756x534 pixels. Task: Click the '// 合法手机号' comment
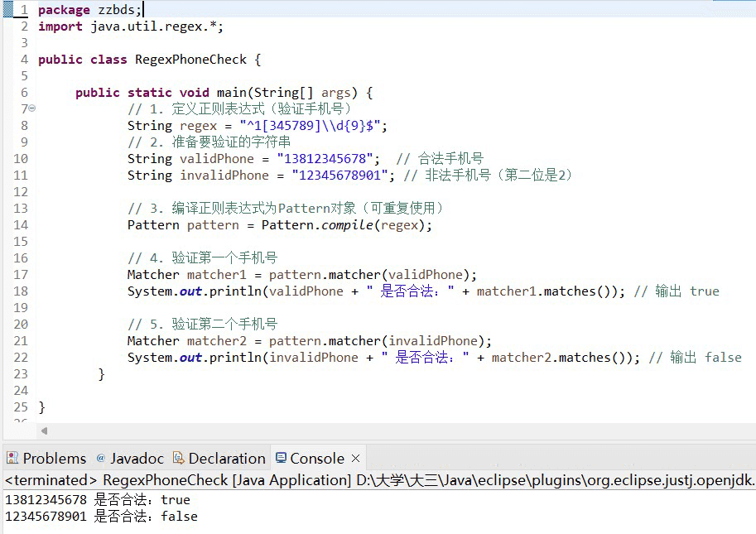tap(440, 159)
